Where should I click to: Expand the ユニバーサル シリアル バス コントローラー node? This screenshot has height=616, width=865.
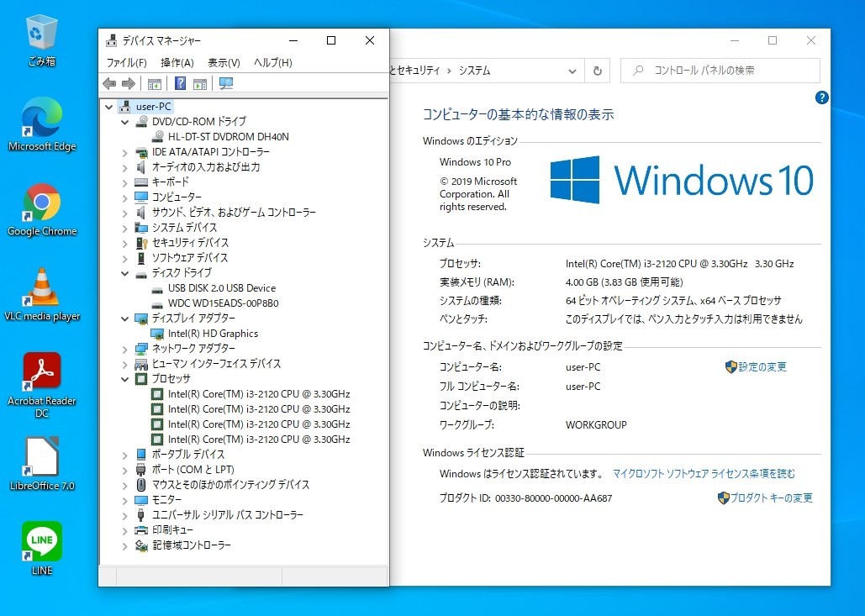[x=124, y=516]
